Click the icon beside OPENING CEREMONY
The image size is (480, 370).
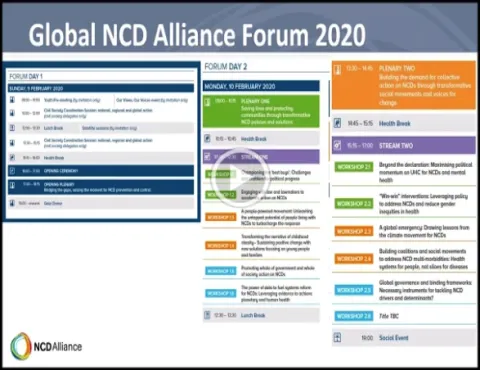pos(12,171)
